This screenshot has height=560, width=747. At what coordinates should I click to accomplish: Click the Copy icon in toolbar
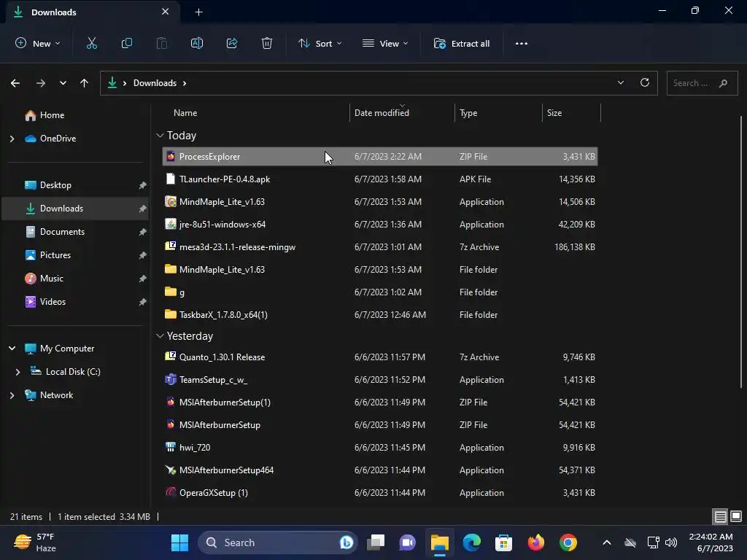(127, 43)
